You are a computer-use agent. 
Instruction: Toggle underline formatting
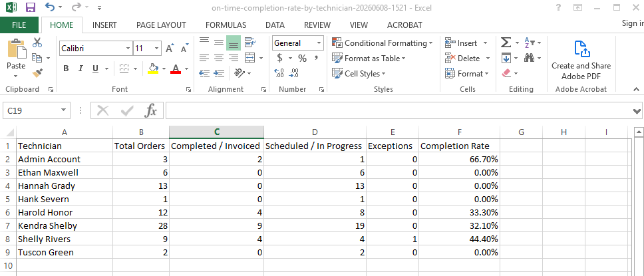pos(95,69)
